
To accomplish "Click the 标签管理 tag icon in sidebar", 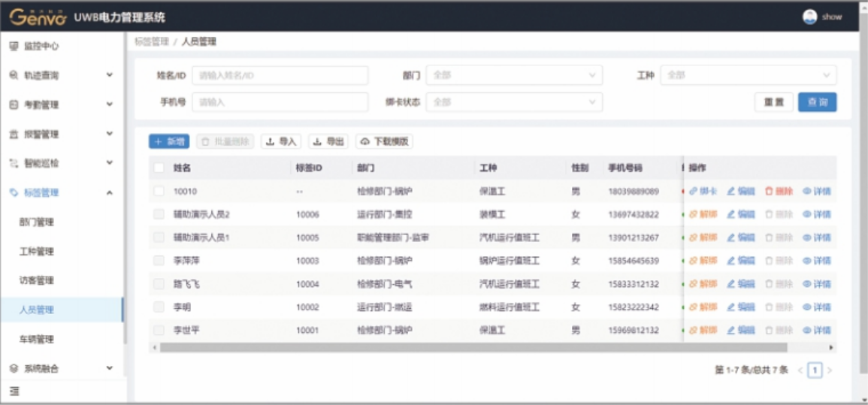I will (x=14, y=192).
